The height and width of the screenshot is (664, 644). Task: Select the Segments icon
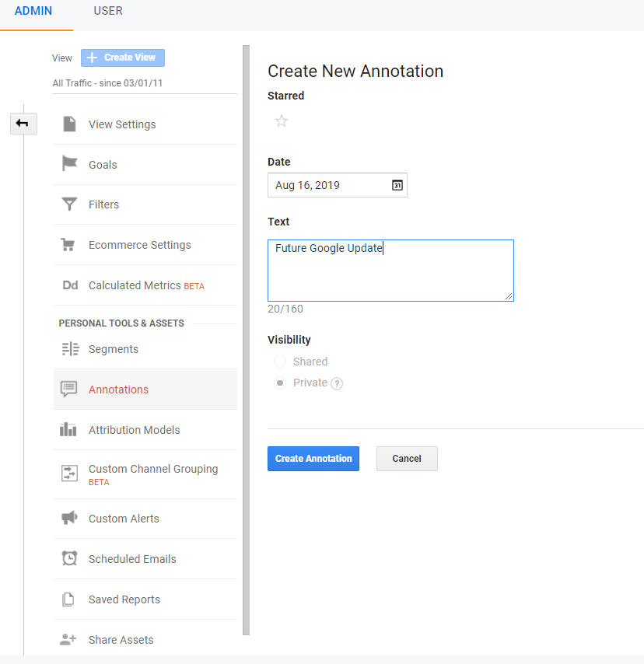pyautogui.click(x=69, y=348)
